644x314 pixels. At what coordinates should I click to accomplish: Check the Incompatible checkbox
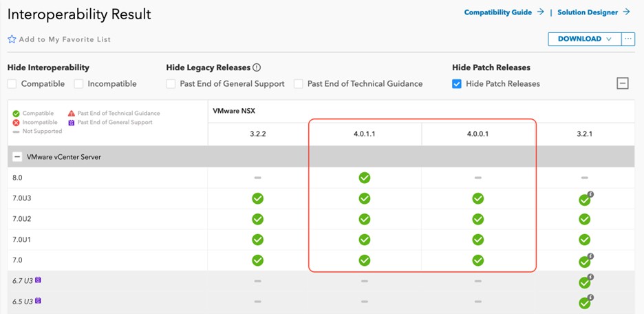[79, 84]
